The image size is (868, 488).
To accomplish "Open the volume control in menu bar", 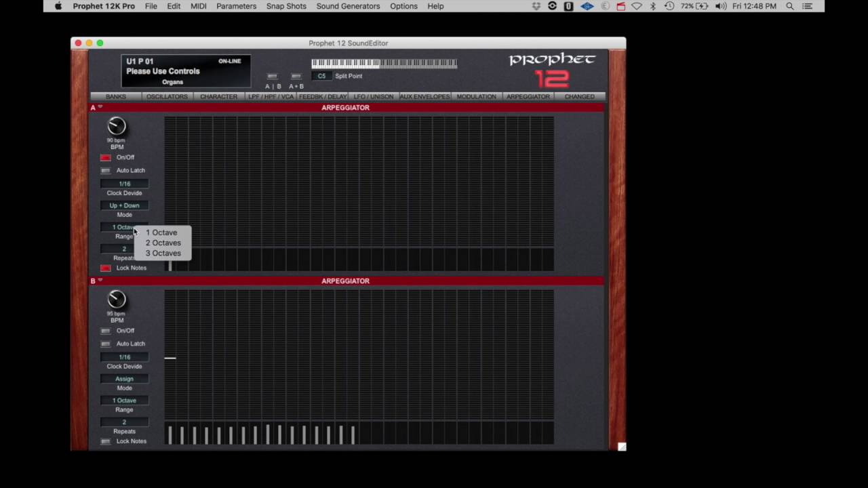I will click(x=721, y=6).
